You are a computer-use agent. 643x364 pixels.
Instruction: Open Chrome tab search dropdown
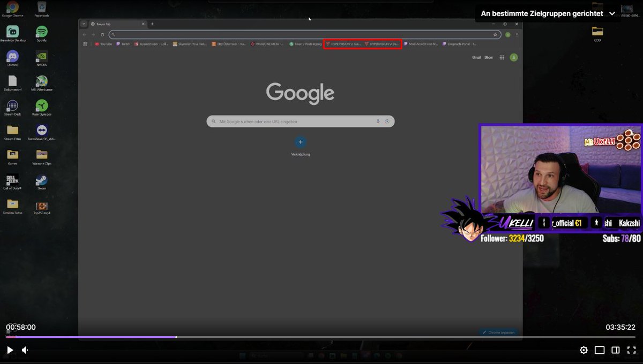point(84,24)
